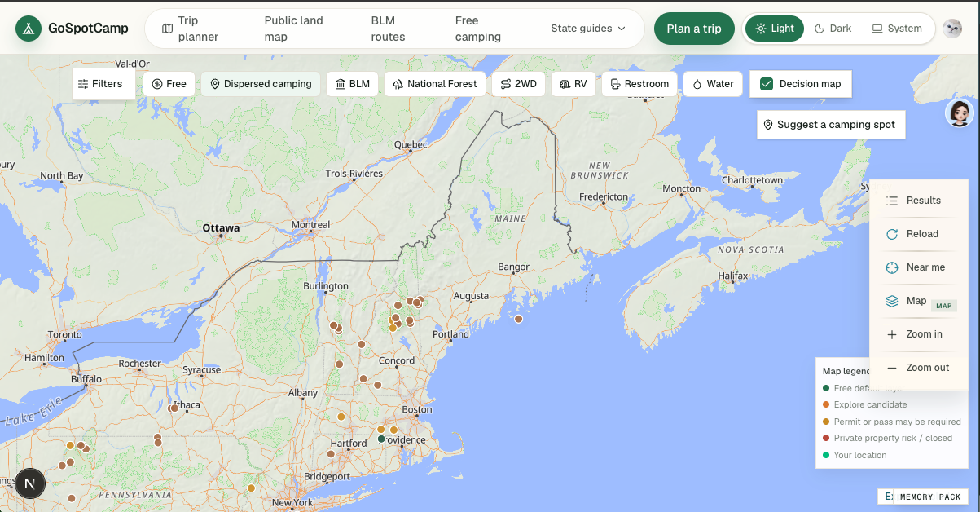Click the Reload arrow icon
The height and width of the screenshot is (512, 980).
pos(892,234)
